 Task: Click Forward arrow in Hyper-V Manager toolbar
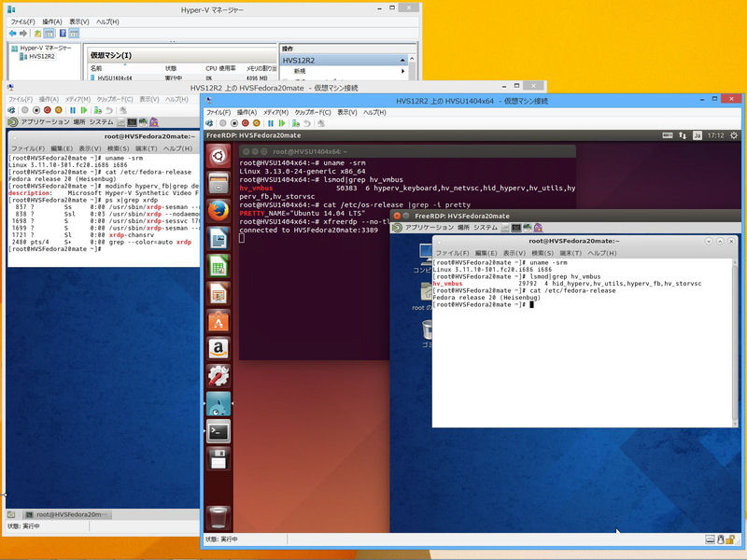[22, 34]
